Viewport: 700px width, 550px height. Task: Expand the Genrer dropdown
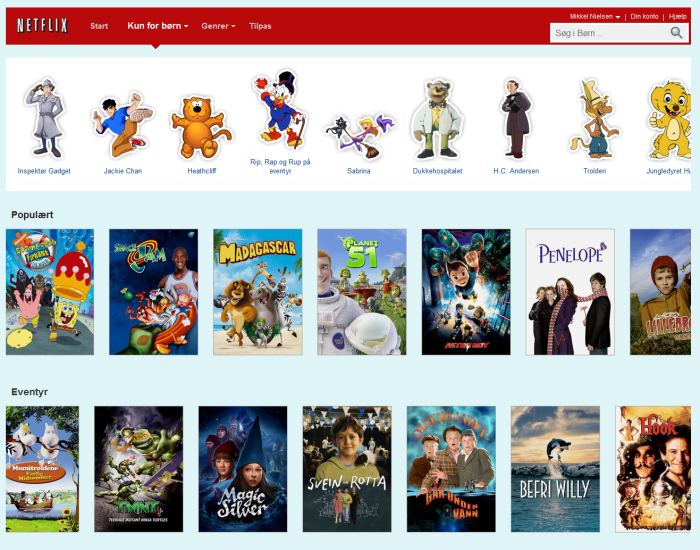click(218, 26)
